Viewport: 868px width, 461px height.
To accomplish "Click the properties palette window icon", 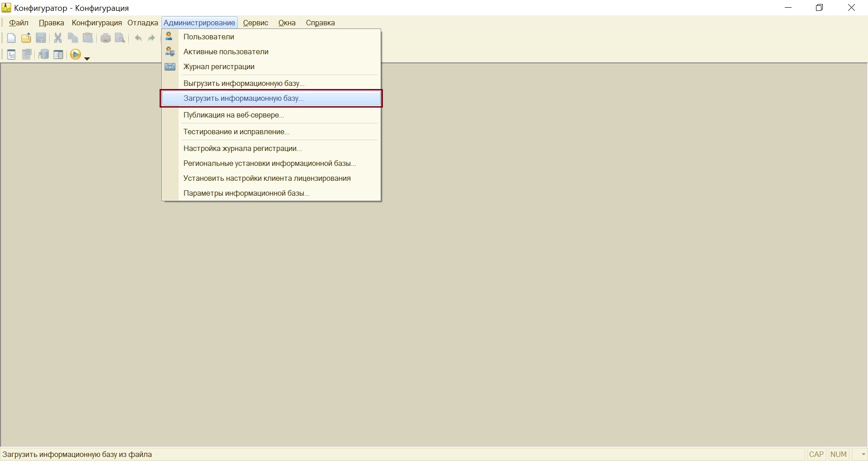I will click(58, 55).
